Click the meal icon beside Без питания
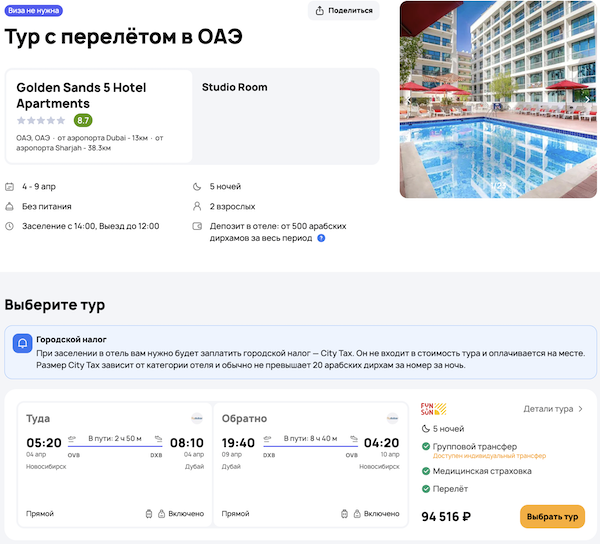The width and height of the screenshot is (600, 544). (10, 206)
